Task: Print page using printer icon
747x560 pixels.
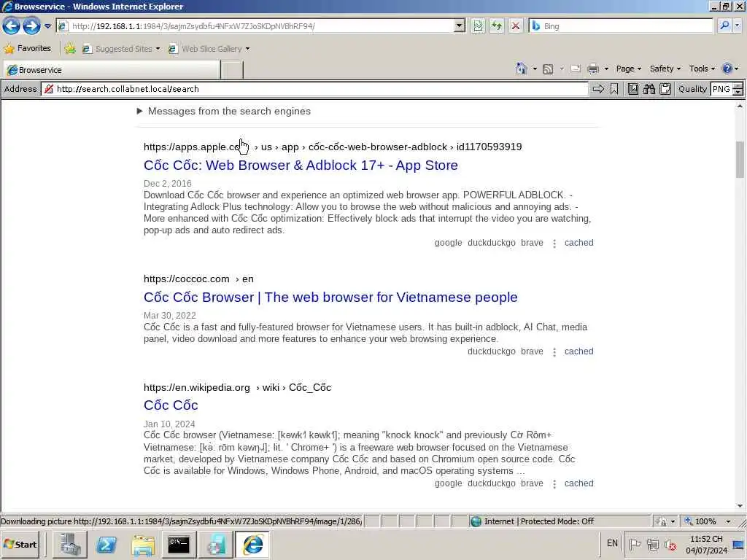Action: pos(593,69)
